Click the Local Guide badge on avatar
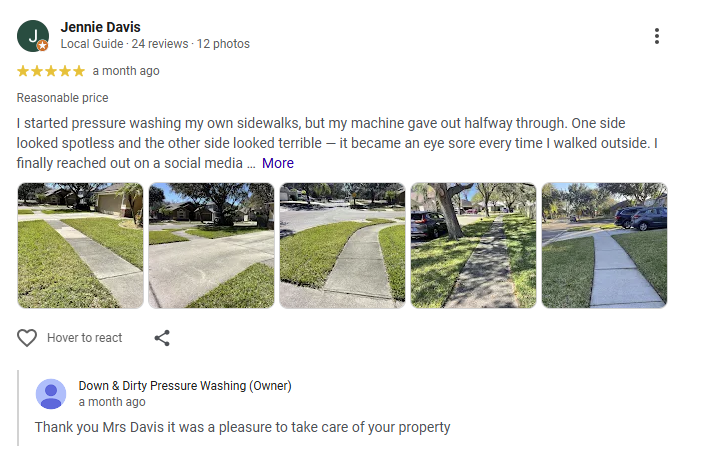Viewport: 701px width, 461px height. [x=43, y=46]
